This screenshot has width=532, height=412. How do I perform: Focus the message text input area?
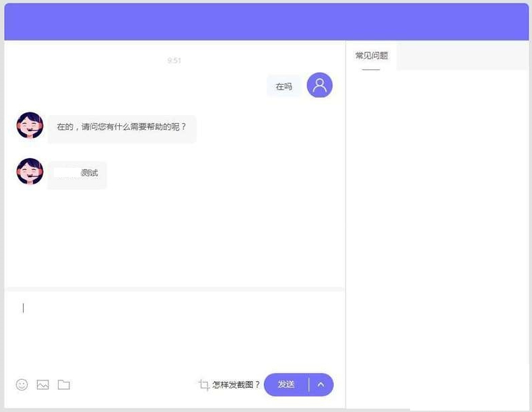(175, 330)
